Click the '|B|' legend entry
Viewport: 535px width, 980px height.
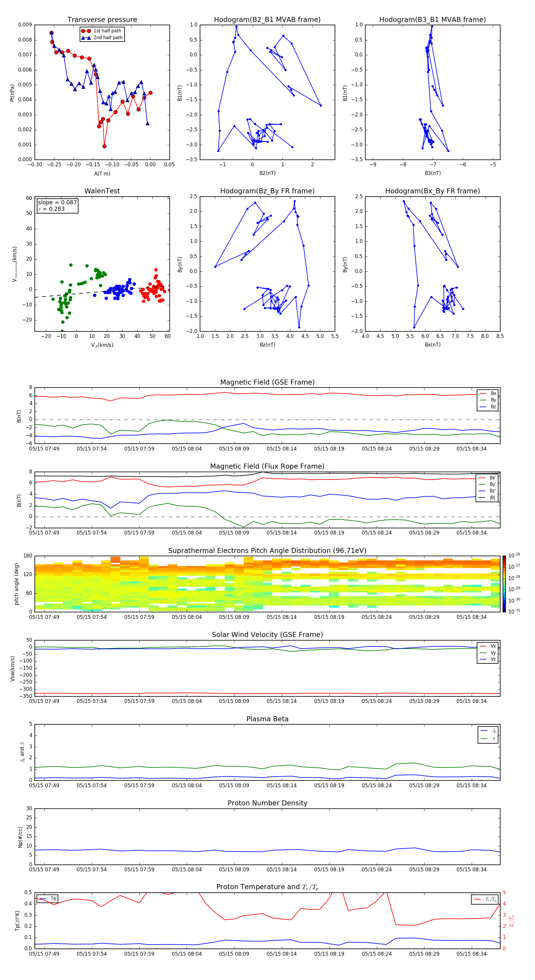point(487,498)
